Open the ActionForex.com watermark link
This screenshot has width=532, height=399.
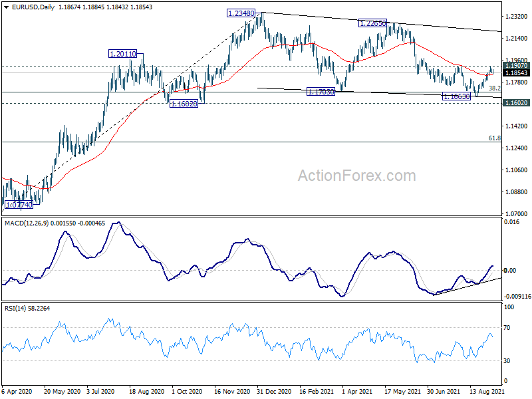[356, 176]
